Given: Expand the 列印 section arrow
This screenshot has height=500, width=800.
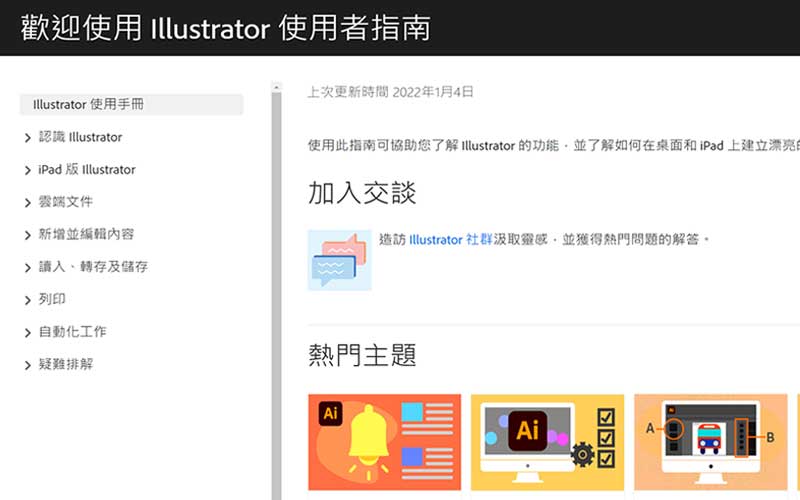Looking at the screenshot, I should point(28,300).
